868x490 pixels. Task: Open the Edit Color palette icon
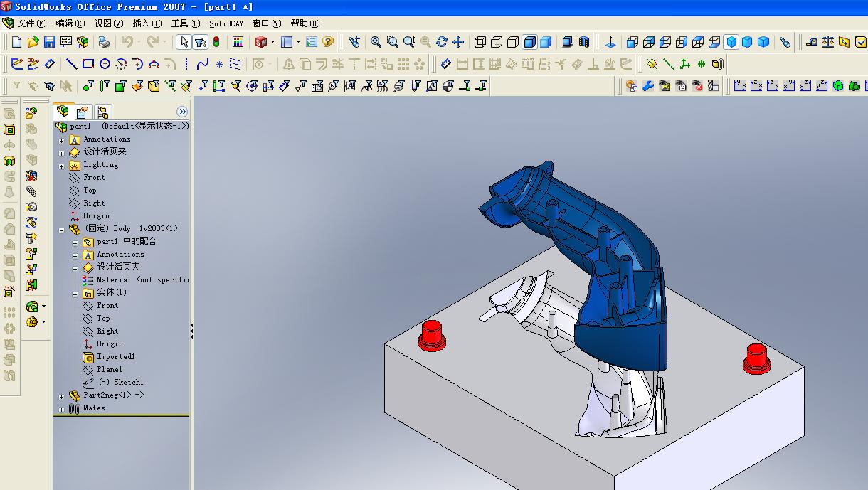pos(238,42)
